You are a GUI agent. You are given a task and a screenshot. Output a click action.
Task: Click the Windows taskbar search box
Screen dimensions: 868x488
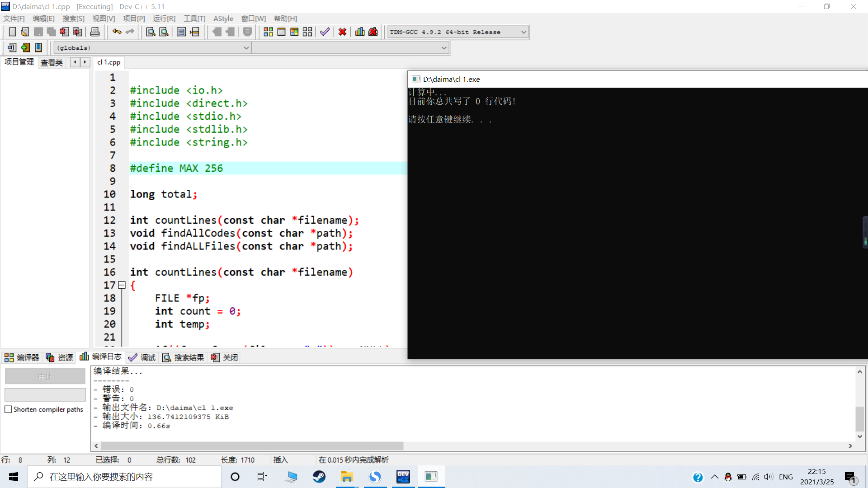(124, 477)
